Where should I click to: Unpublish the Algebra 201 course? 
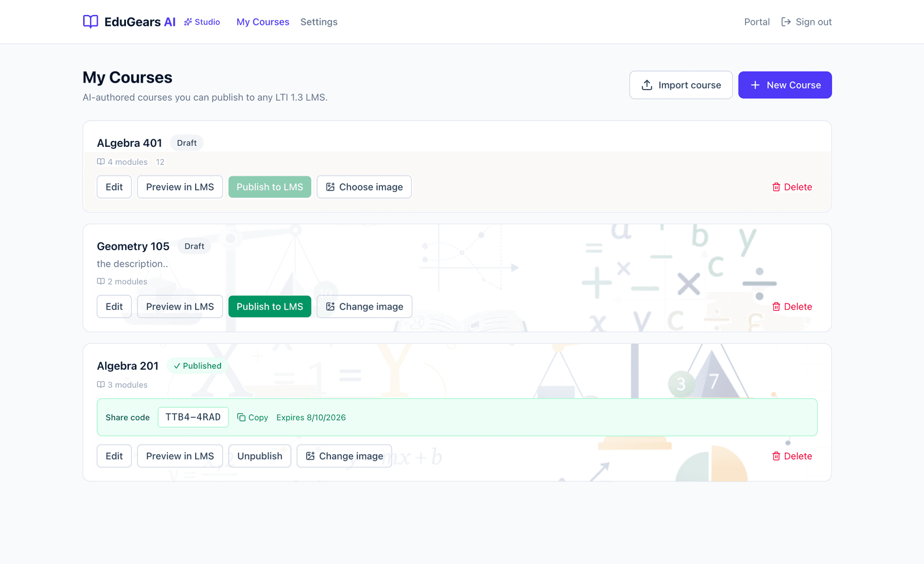click(x=260, y=457)
